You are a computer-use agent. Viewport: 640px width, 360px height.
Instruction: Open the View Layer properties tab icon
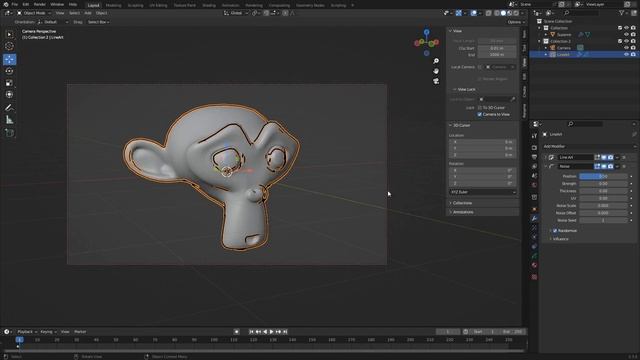(534, 167)
